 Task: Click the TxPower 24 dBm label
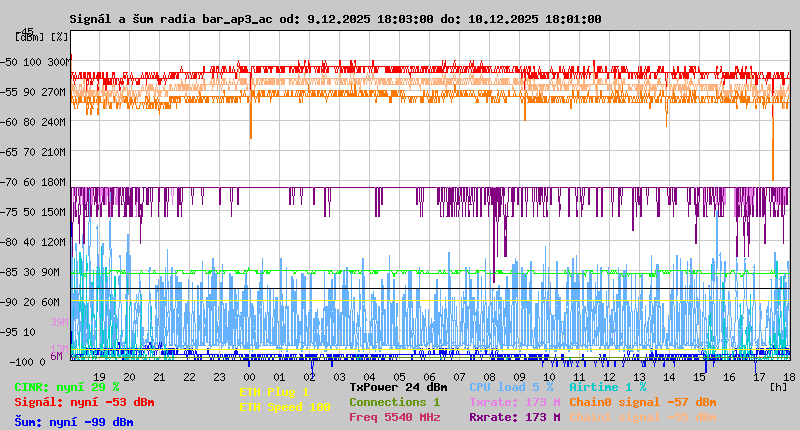click(398, 387)
